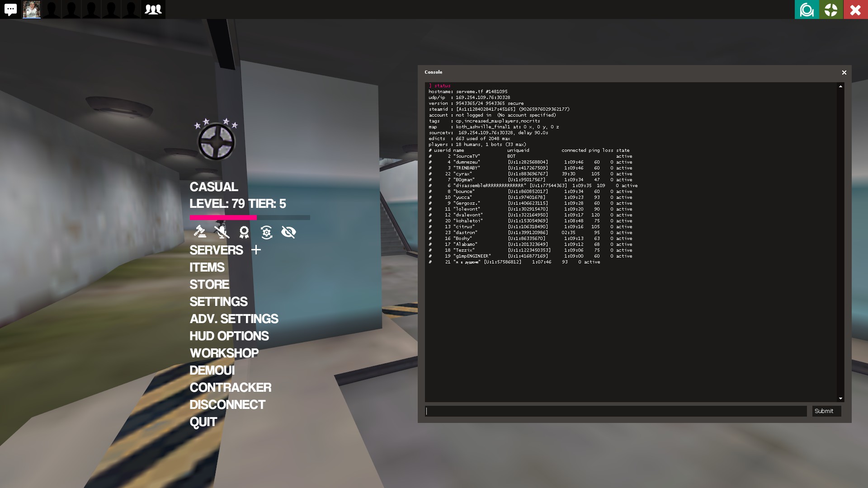868x488 pixels.
Task: Click the console Submit button
Action: coord(826,411)
